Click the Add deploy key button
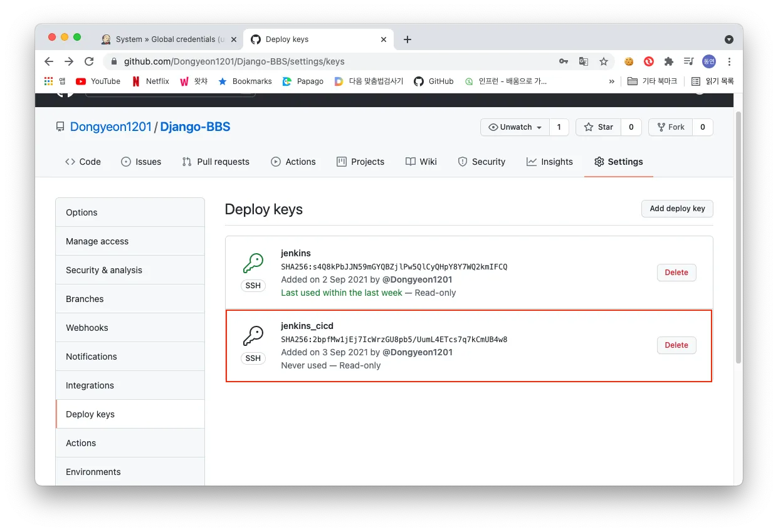The height and width of the screenshot is (532, 778). tap(677, 209)
